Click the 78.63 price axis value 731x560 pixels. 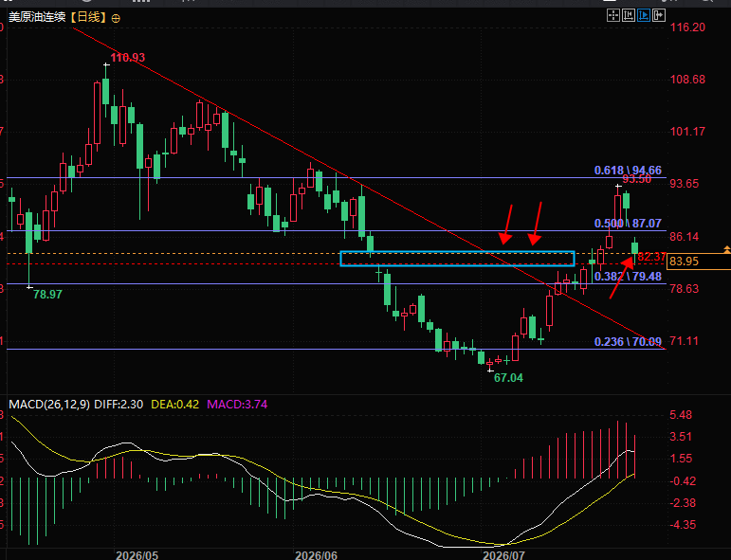(x=684, y=289)
